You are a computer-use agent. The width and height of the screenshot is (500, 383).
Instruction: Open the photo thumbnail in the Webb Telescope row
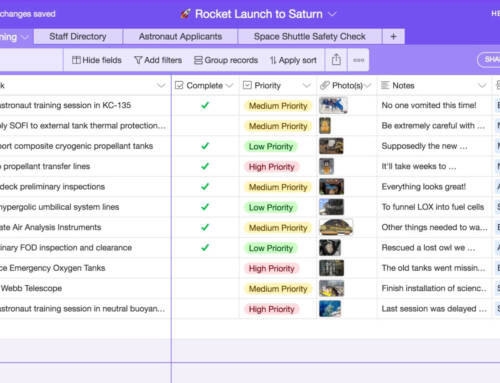[331, 288]
